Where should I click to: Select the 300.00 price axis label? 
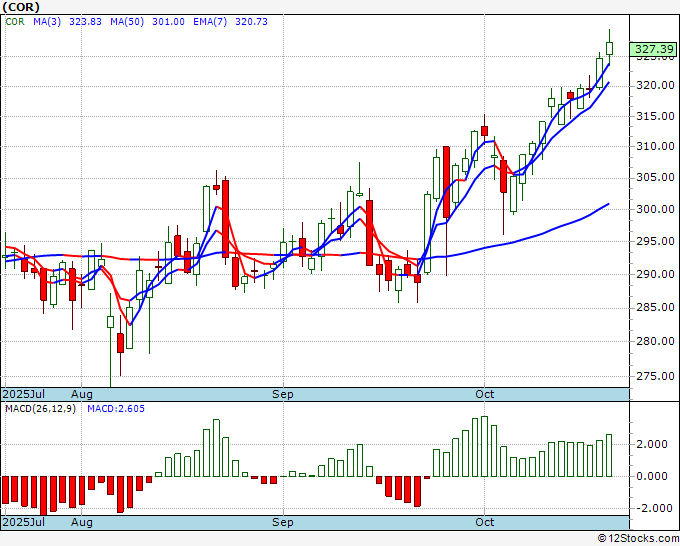coord(655,209)
